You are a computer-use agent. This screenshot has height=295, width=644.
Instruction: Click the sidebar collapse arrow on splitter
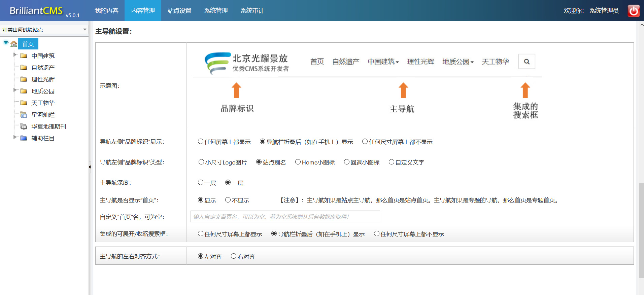point(90,167)
